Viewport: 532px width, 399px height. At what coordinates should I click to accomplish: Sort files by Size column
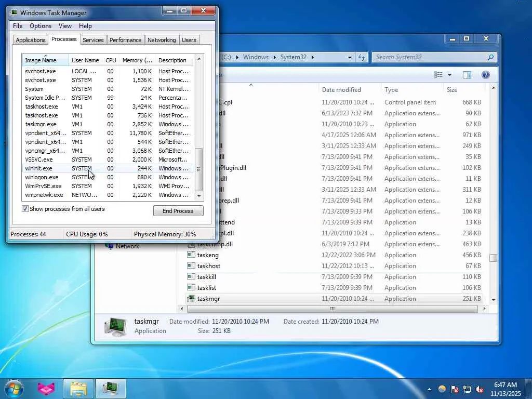(464, 89)
